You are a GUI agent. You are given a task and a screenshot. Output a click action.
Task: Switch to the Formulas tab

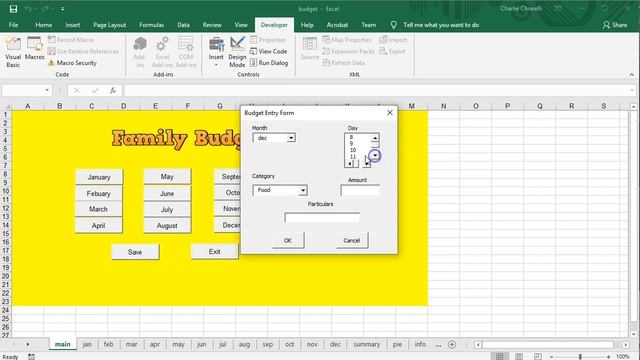tap(151, 25)
